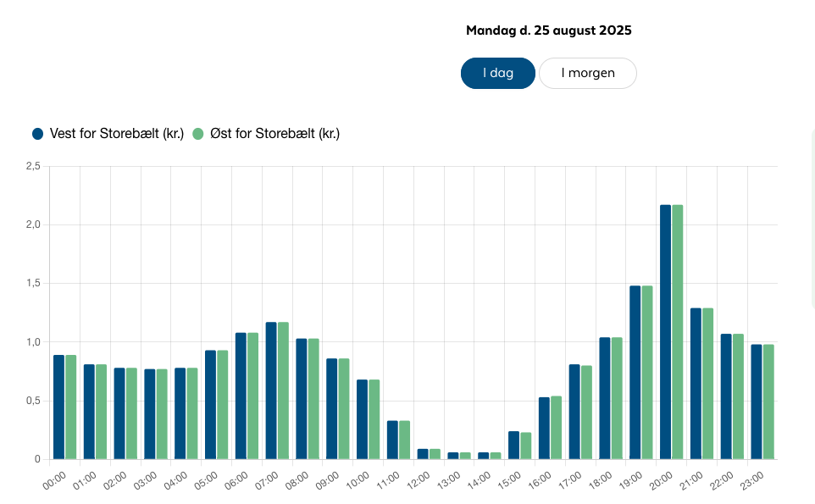This screenshot has width=815, height=504.
Task: Click the blue bar at 20:00
Action: [665, 332]
